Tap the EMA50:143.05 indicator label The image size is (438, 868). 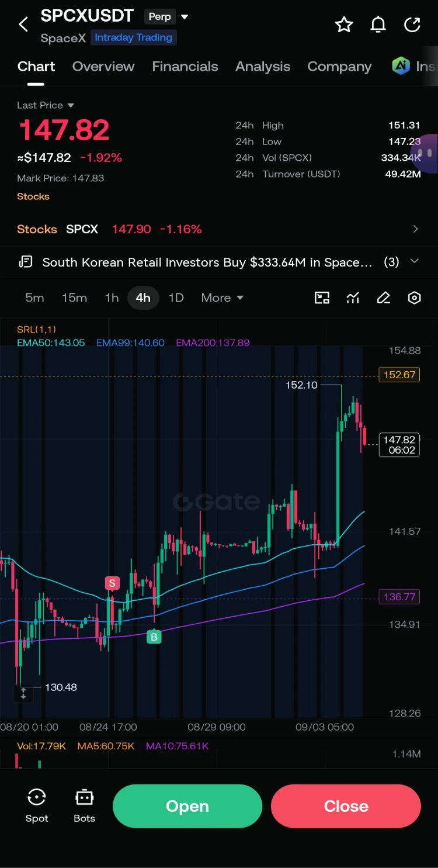[x=51, y=343]
